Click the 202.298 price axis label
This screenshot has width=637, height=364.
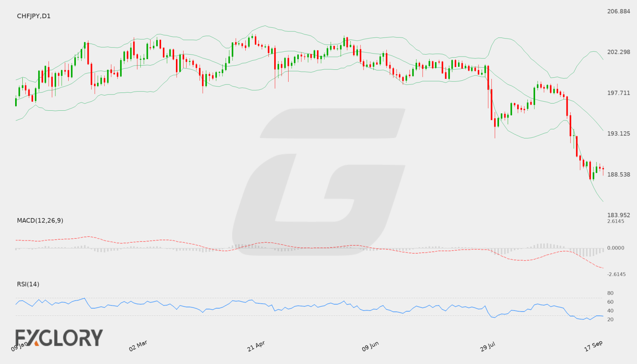618,52
